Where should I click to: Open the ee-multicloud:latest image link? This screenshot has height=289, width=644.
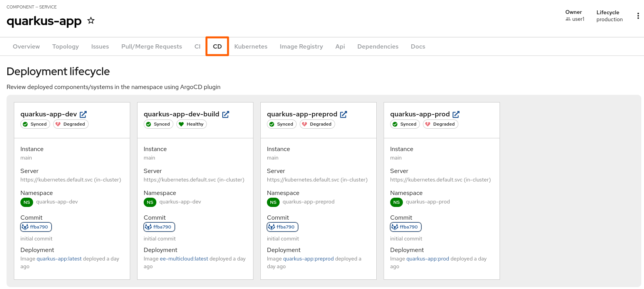point(184,259)
